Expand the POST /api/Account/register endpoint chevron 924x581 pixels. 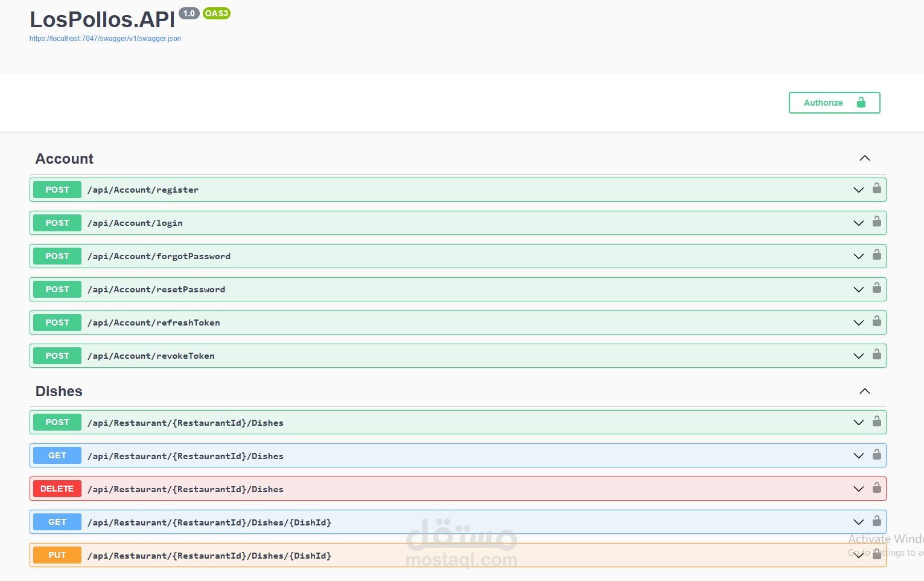[858, 189]
